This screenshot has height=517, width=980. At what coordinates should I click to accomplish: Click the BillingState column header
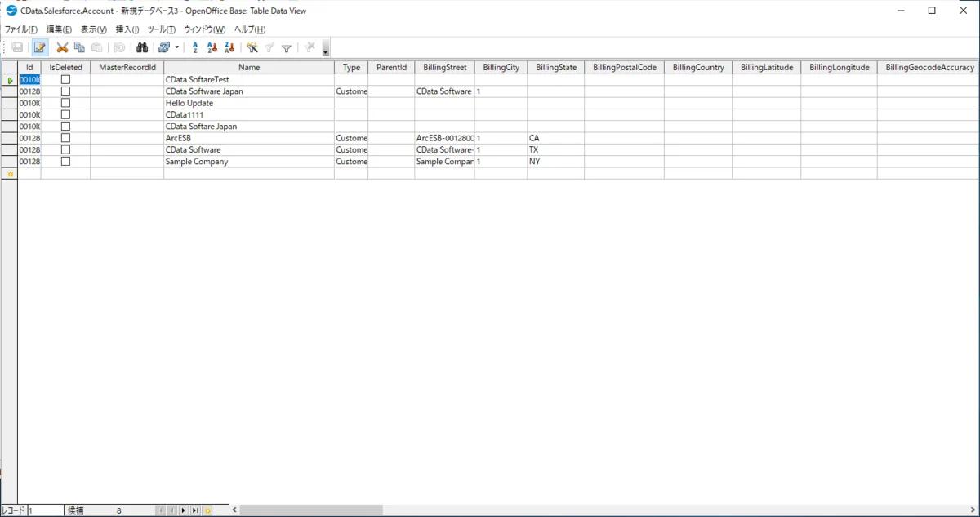point(555,68)
